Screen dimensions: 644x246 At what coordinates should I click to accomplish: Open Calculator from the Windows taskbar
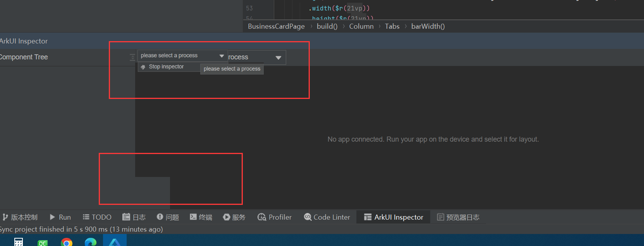click(19, 242)
